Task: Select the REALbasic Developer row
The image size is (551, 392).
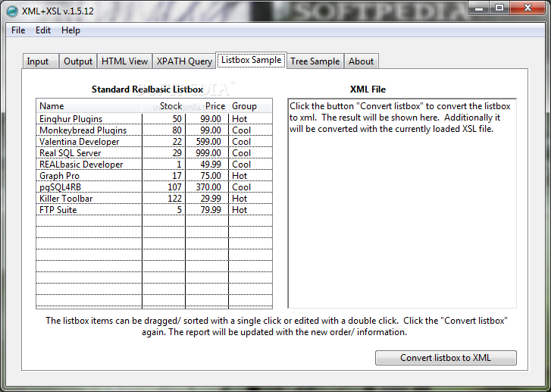Action: [x=155, y=165]
